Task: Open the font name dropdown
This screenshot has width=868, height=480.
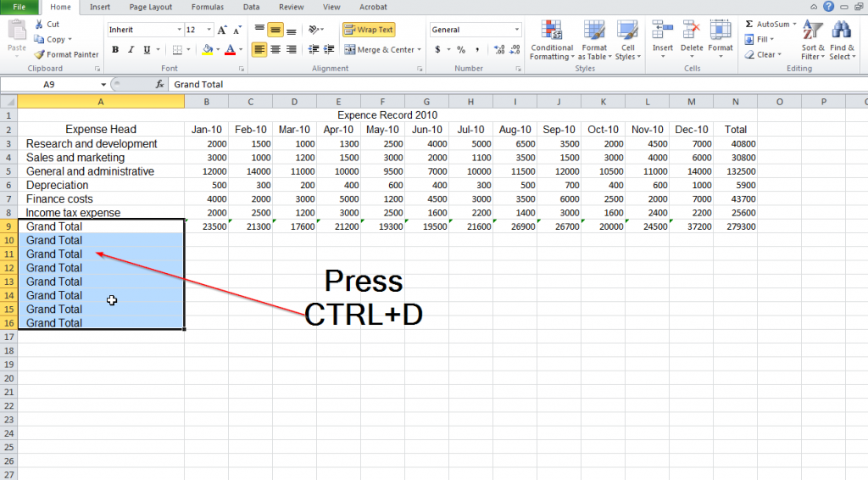Action: pyautogui.click(x=179, y=30)
